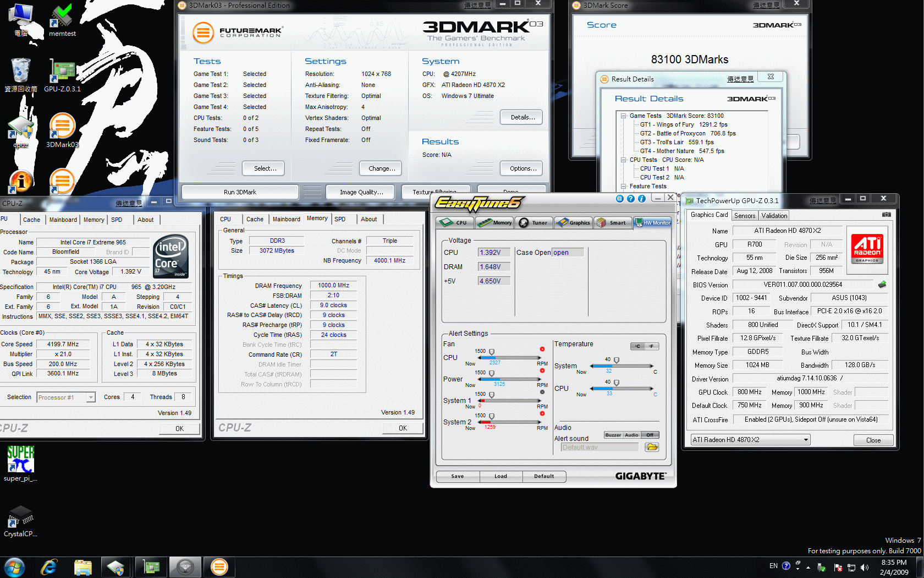Image resolution: width=924 pixels, height=578 pixels.
Task: Switch to the Validation tab in GPU-Z
Action: [774, 216]
